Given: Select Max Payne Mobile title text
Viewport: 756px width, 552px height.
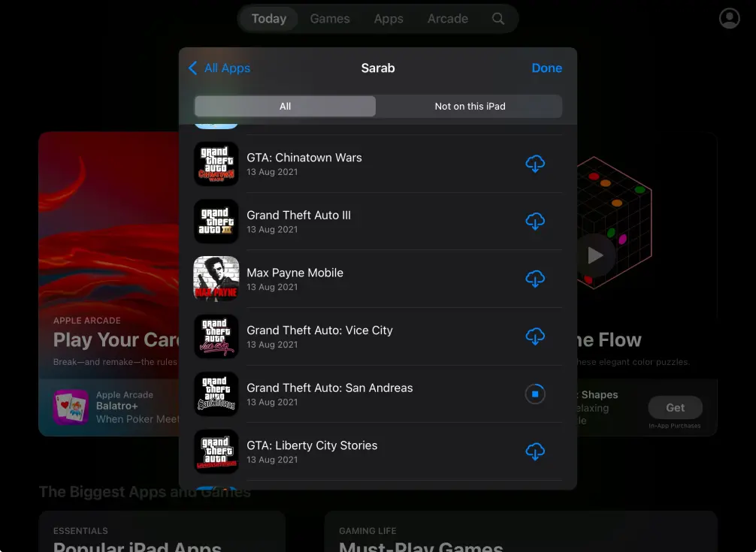Looking at the screenshot, I should (x=295, y=273).
